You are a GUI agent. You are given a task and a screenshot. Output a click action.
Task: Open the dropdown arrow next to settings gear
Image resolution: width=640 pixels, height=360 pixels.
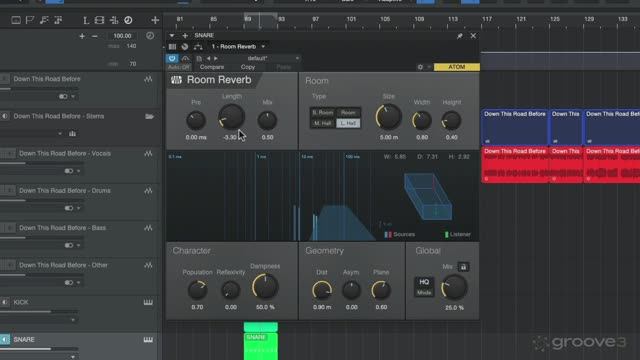click(x=429, y=67)
